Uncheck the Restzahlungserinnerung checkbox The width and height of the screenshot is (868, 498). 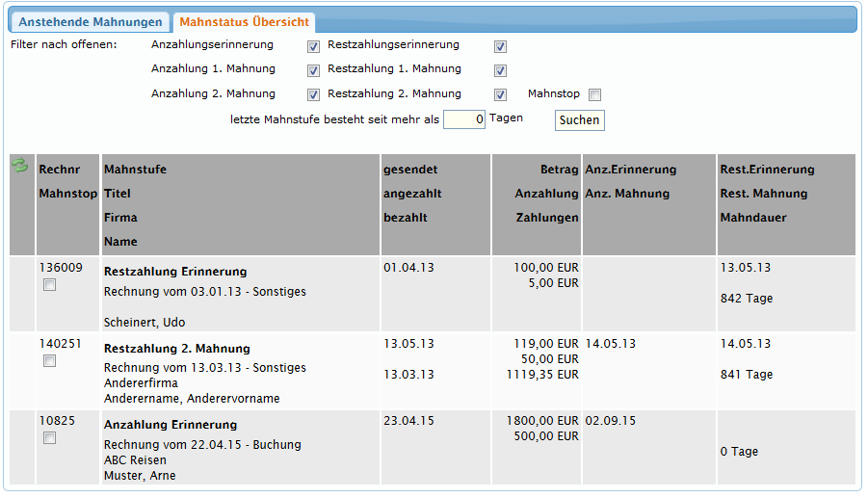tap(500, 46)
